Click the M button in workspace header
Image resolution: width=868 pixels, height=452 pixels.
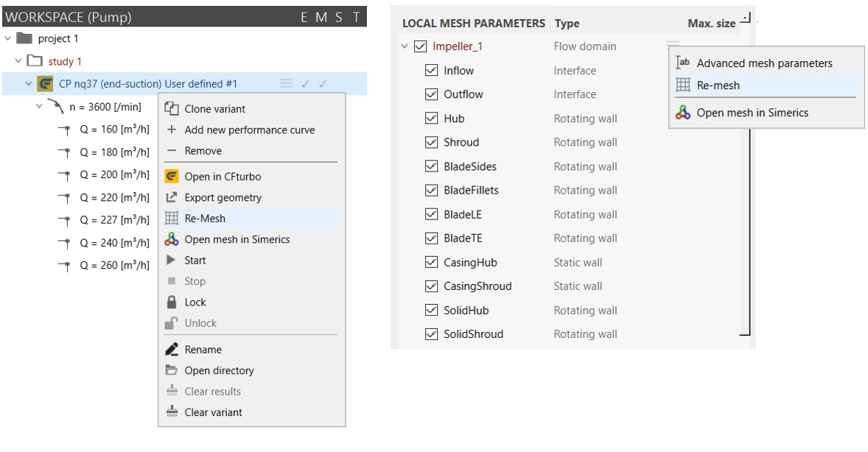321,18
